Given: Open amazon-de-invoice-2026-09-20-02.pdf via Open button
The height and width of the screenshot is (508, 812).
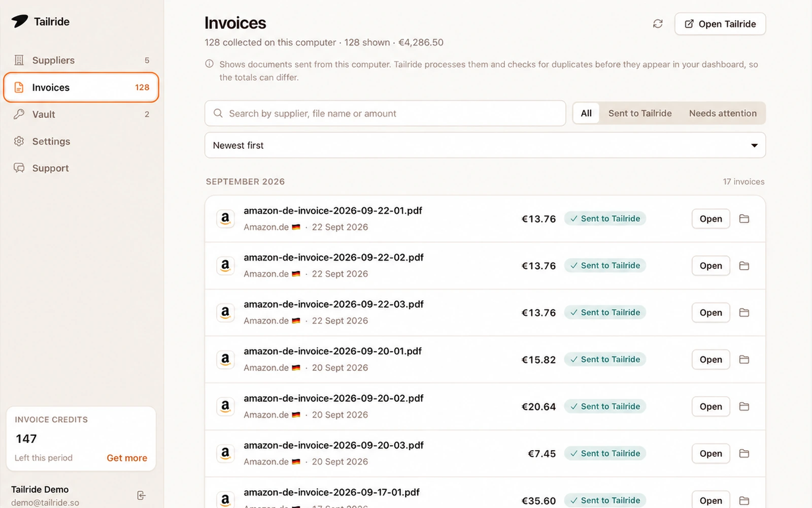Looking at the screenshot, I should 710,406.
